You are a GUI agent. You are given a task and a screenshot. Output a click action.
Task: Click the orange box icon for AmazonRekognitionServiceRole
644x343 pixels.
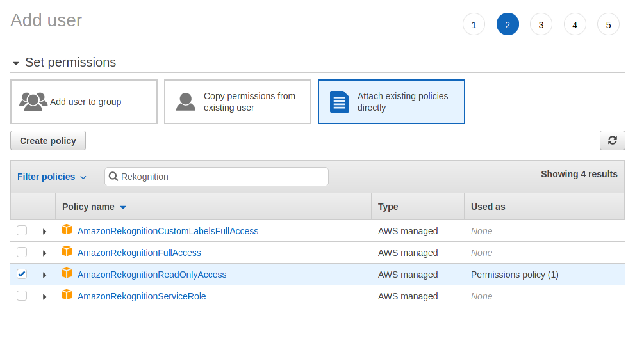pyautogui.click(x=67, y=294)
